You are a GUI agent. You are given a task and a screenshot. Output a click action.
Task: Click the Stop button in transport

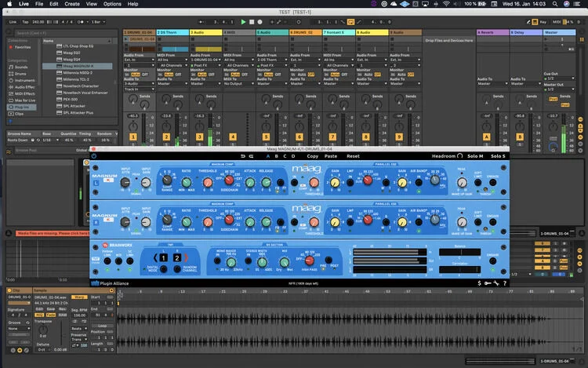252,22
